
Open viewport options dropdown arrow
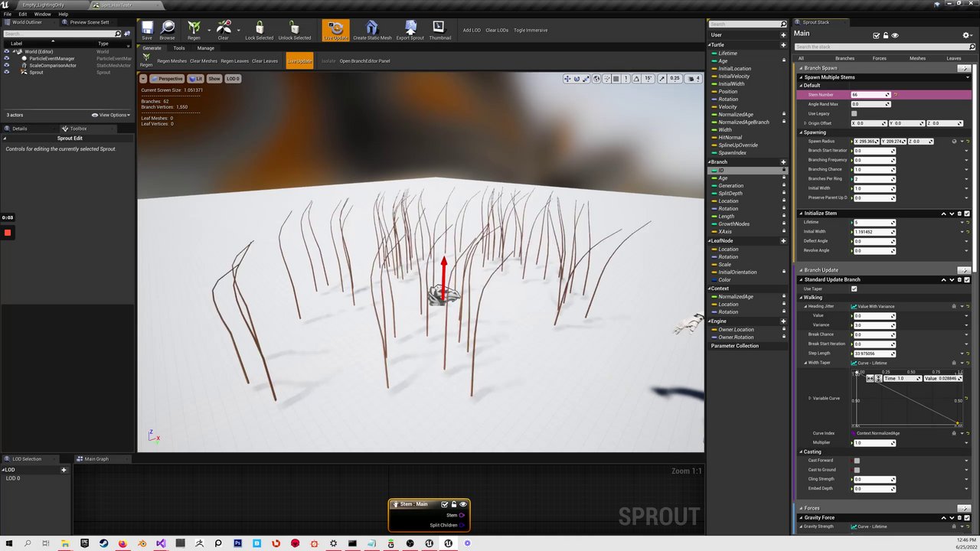click(x=144, y=79)
